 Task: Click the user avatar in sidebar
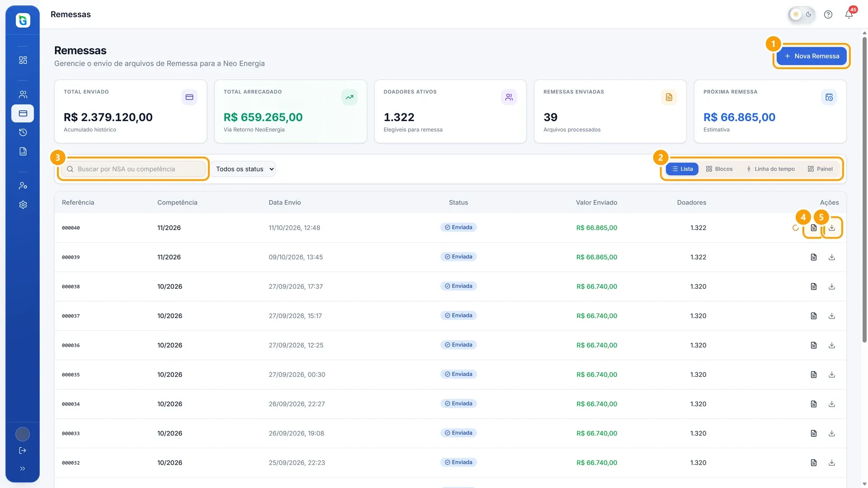click(x=23, y=434)
